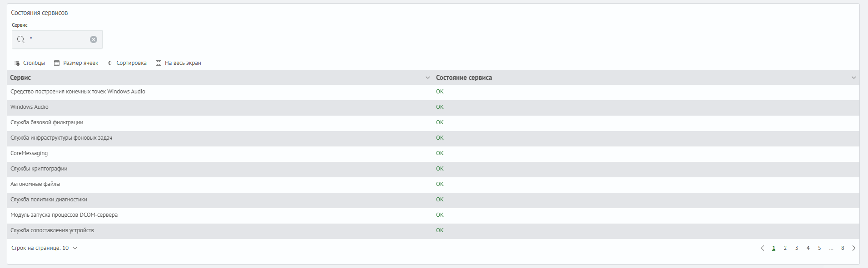The width and height of the screenshot is (868, 268).
Task: Expand the Сервис column header menu
Action: [427, 78]
